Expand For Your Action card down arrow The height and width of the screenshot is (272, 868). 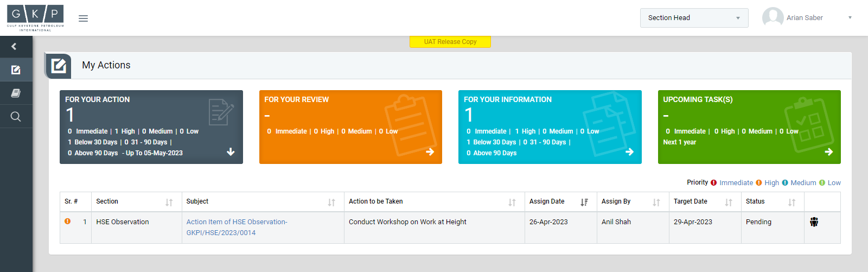tap(231, 152)
